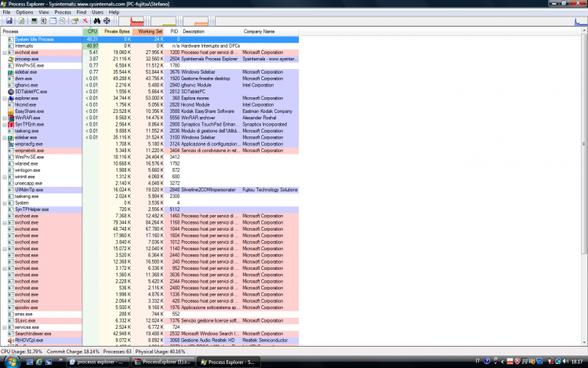Select the Interrupts row
588x368 pixels.
150,46
